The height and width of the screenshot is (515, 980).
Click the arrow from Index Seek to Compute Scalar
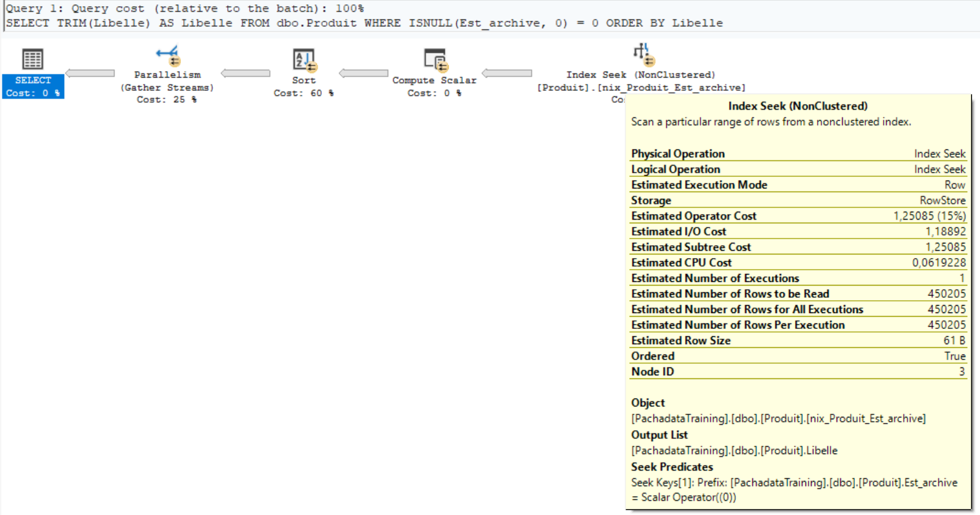pyautogui.click(x=507, y=73)
